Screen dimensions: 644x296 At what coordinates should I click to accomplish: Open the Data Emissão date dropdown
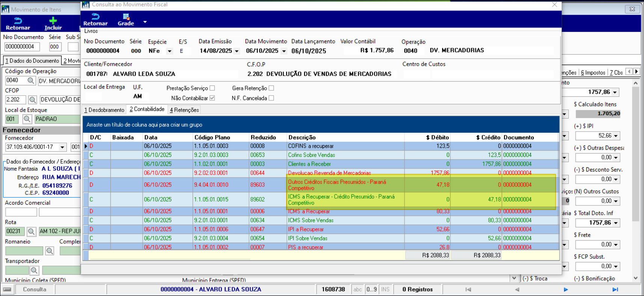point(237,51)
